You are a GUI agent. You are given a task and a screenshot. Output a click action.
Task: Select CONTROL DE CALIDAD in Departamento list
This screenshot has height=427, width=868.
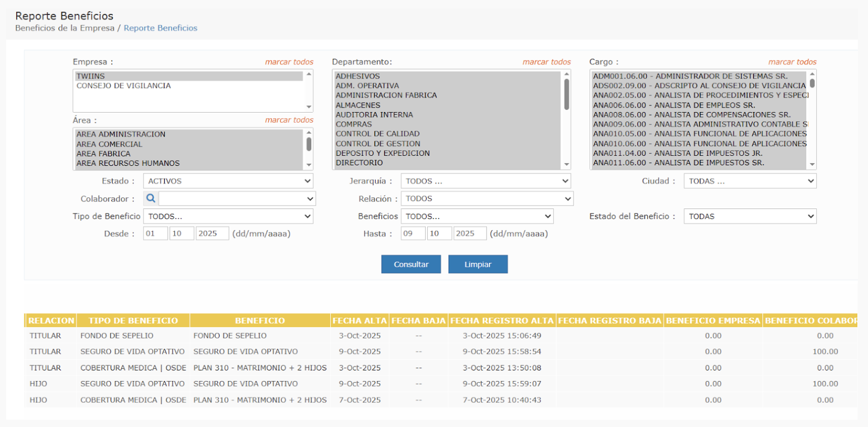[x=447, y=134]
